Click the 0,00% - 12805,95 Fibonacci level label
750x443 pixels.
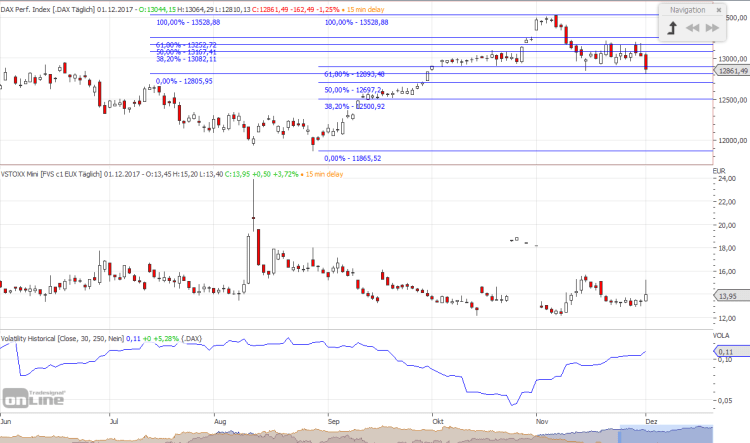185,81
